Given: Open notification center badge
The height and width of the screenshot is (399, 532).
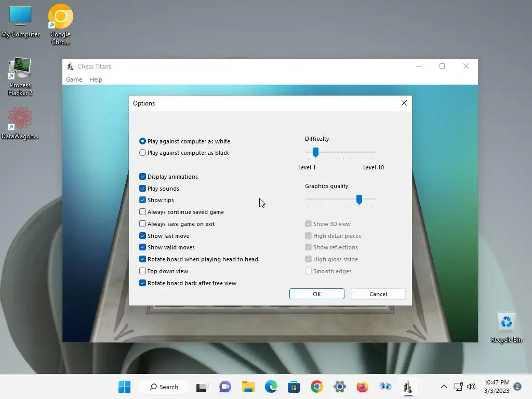Looking at the screenshot, I should pos(517,387).
